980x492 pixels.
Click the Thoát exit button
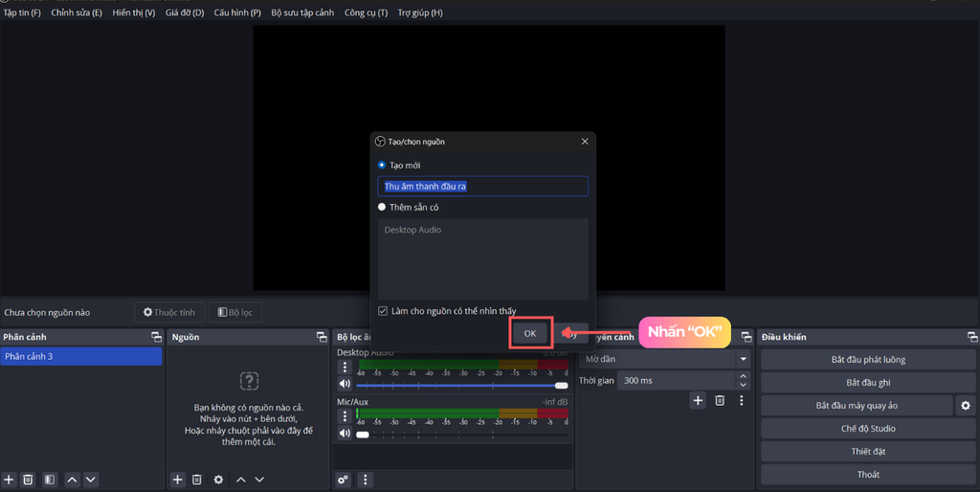(x=868, y=475)
